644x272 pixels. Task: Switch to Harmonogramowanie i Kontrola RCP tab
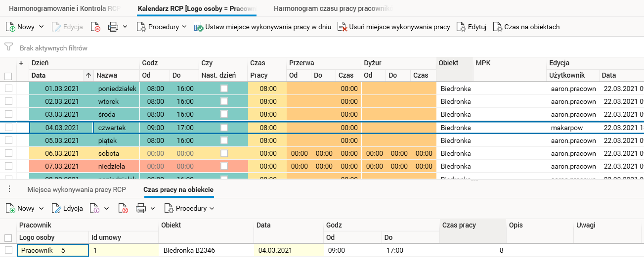64,9
